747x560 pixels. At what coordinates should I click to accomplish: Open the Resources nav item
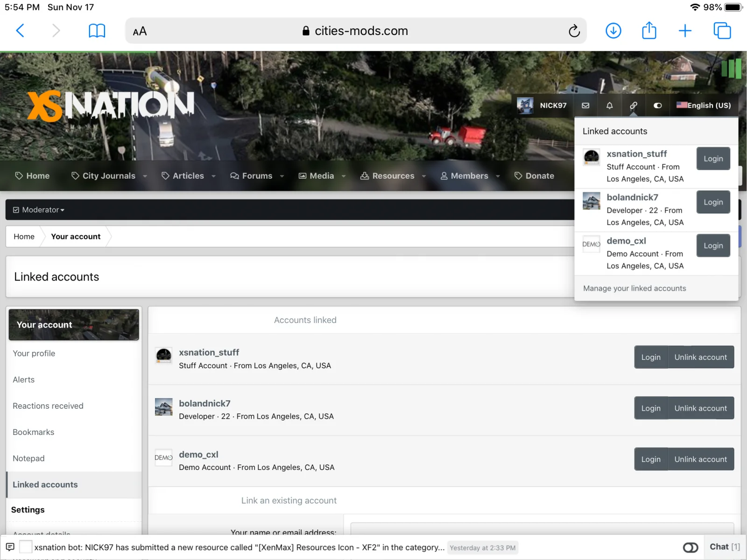[x=388, y=176]
